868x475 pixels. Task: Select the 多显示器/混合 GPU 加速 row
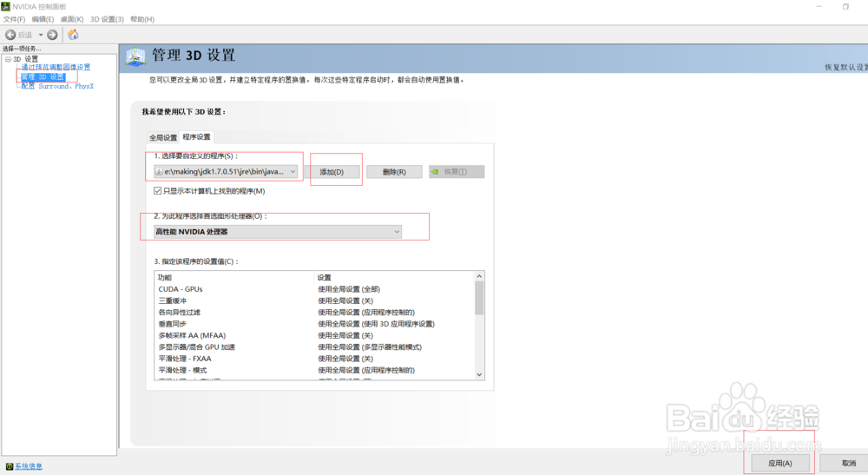(314, 347)
